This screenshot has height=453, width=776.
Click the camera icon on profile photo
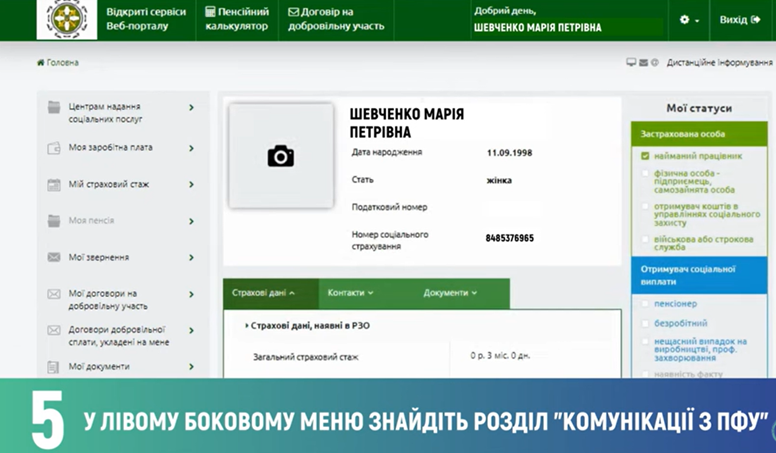click(281, 156)
